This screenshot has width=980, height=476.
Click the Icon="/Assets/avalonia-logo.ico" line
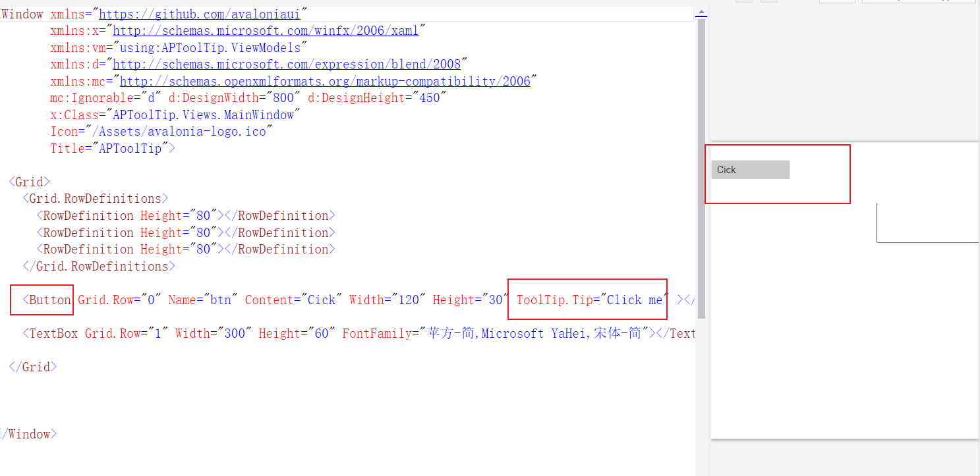(161, 132)
